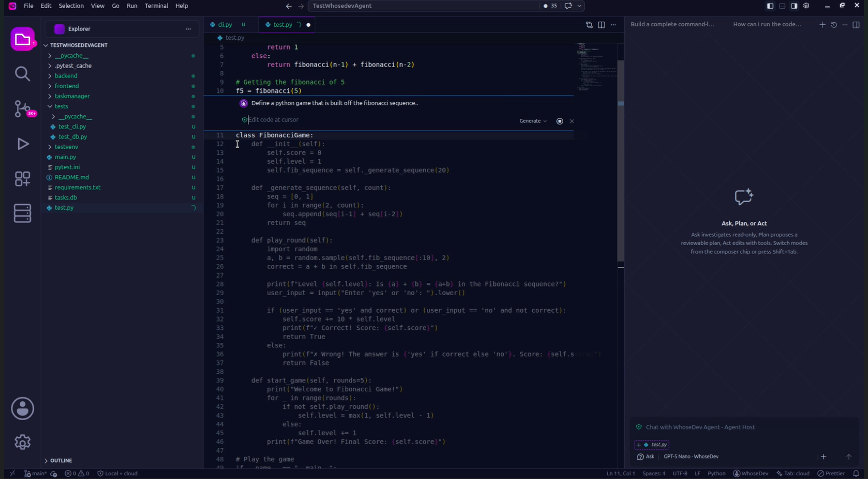The image size is (868, 479).
Task: Open 'Build a complete command-l...' chat tab
Action: click(x=672, y=24)
